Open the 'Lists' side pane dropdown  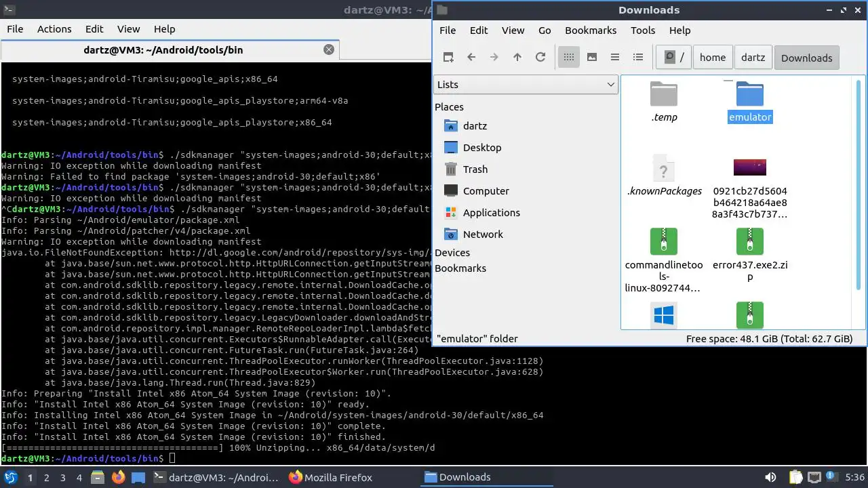pos(526,84)
